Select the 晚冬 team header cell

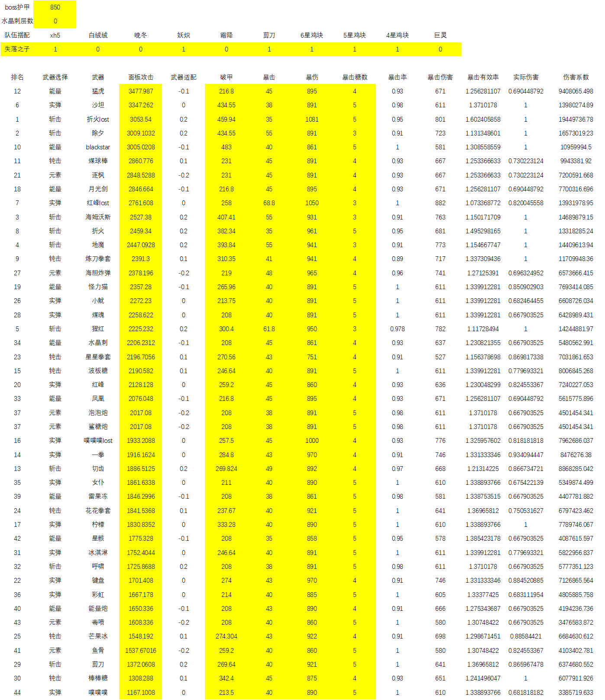(141, 35)
